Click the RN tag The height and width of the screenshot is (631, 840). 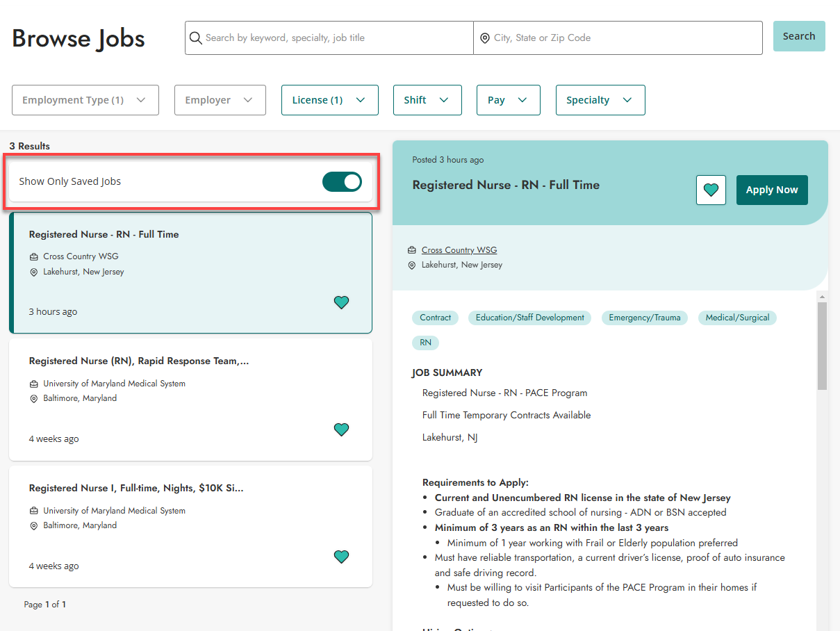tap(426, 343)
